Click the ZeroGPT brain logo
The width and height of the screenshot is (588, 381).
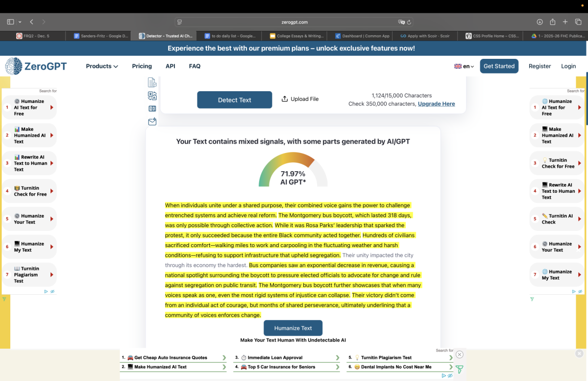click(14, 66)
